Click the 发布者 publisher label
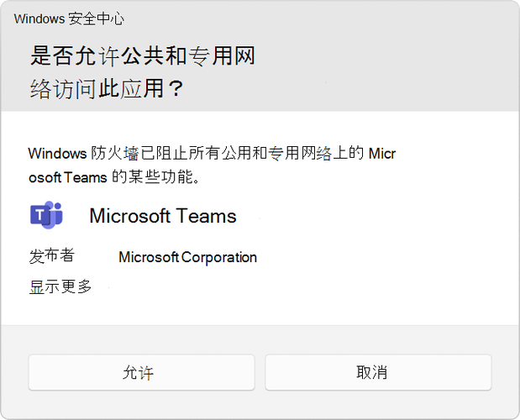 (52, 256)
